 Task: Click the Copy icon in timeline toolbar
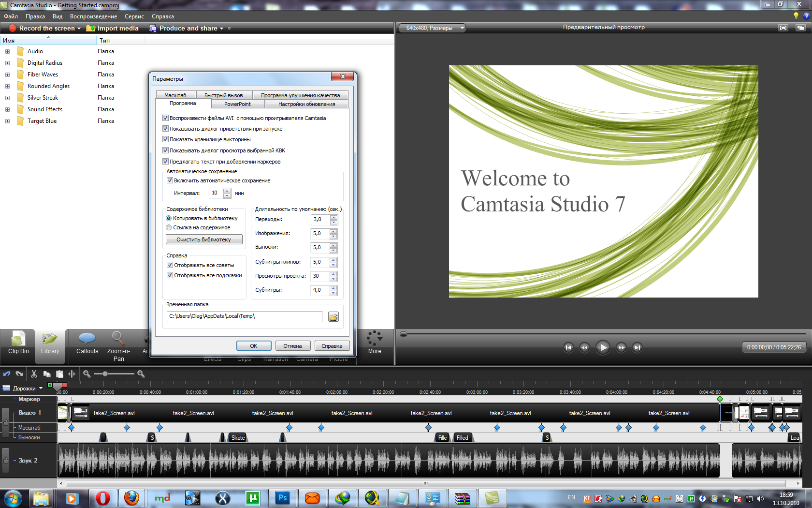pos(47,374)
